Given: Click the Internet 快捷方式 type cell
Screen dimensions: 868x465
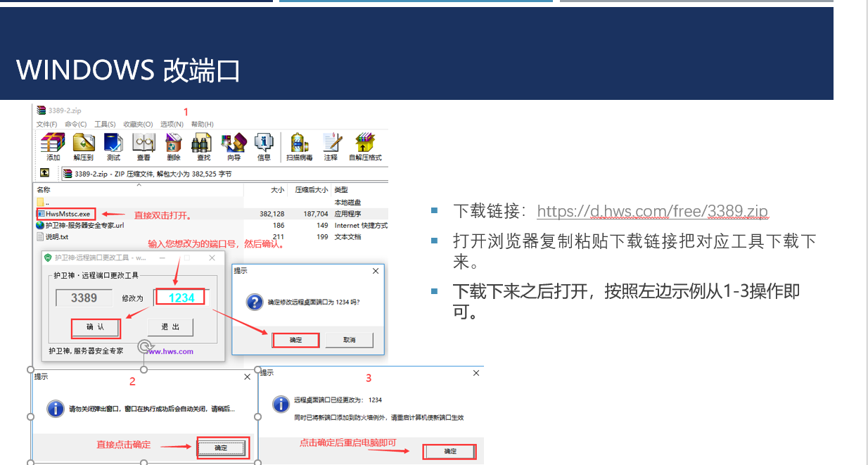Looking at the screenshot, I should 361,225.
